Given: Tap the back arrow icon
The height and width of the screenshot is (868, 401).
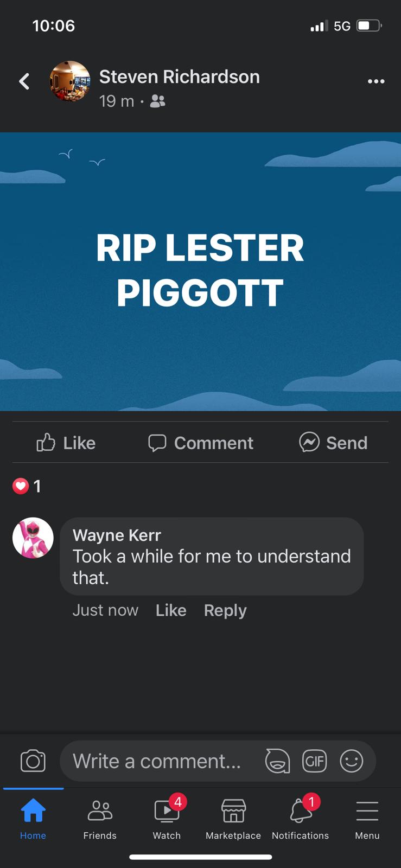Looking at the screenshot, I should (24, 81).
